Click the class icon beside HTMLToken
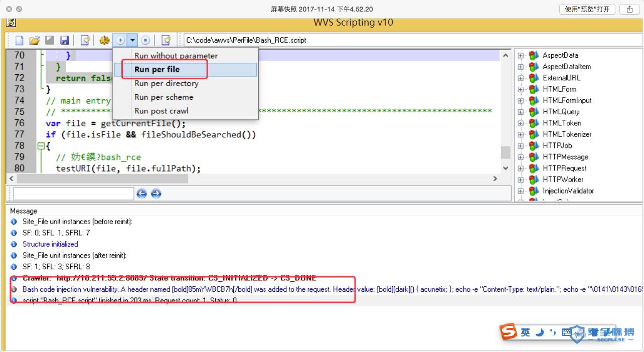The height and width of the screenshot is (352, 644). pyautogui.click(x=534, y=123)
